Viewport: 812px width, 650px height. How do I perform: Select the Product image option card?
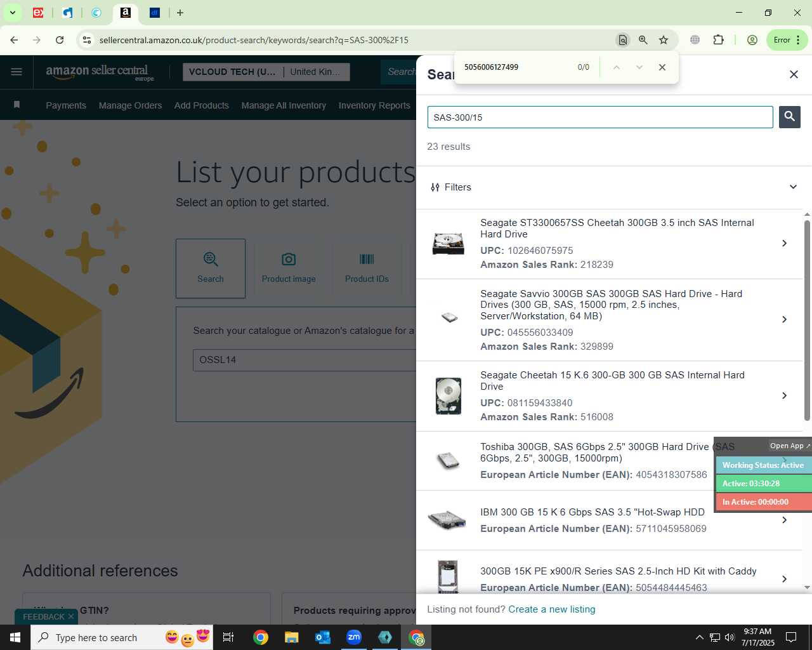point(289,269)
